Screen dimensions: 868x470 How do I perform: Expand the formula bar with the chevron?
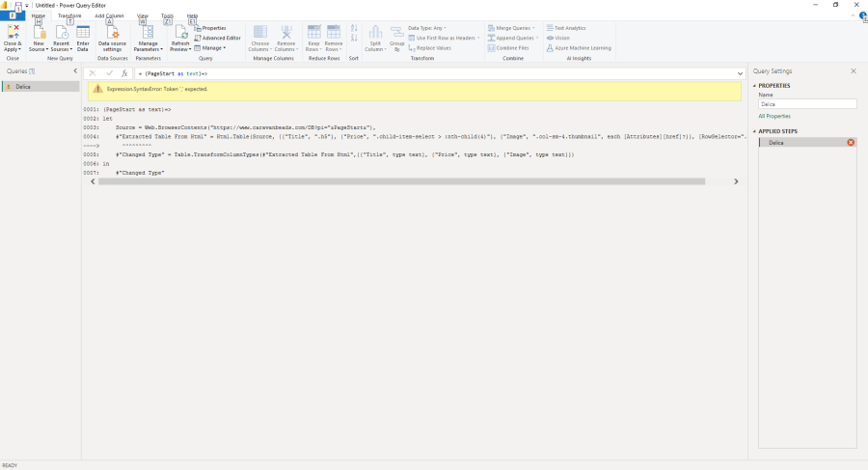(x=740, y=73)
